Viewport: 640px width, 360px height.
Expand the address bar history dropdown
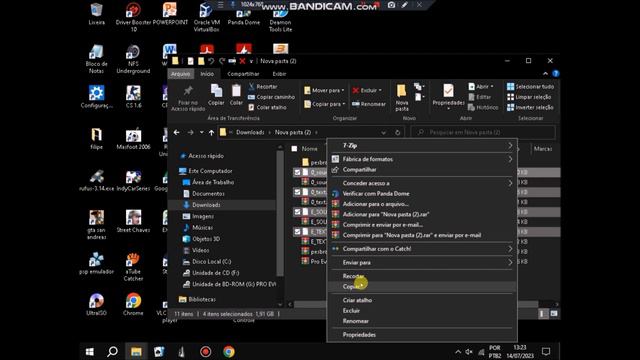[x=383, y=132]
